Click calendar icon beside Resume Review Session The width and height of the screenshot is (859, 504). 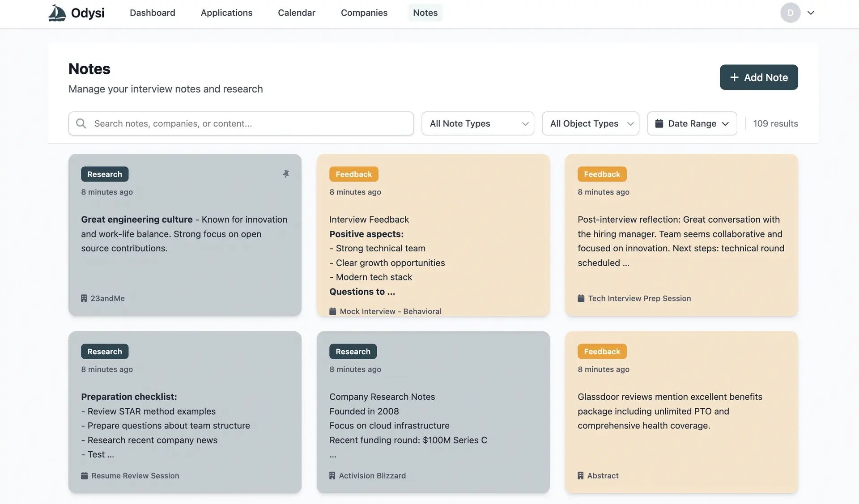point(84,475)
